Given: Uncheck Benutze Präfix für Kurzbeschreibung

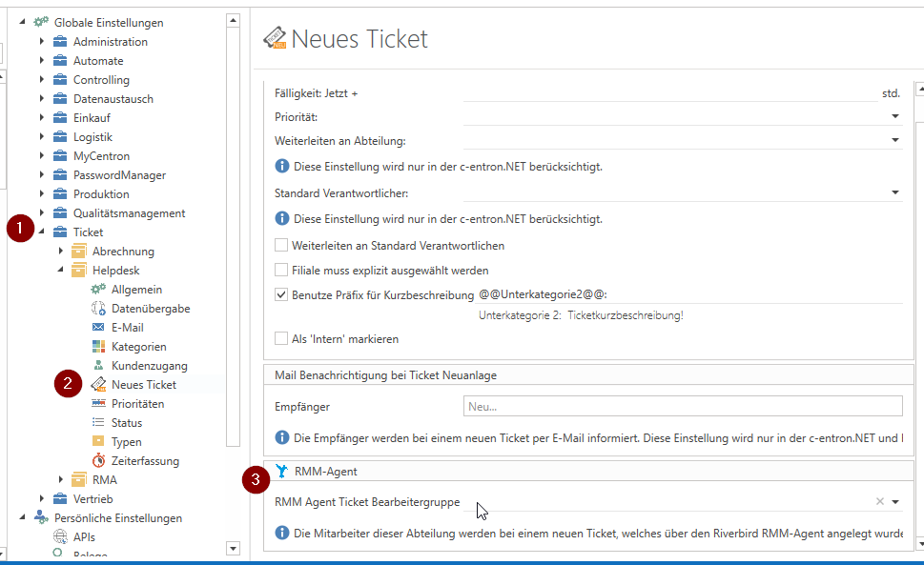Looking at the screenshot, I should [x=281, y=294].
